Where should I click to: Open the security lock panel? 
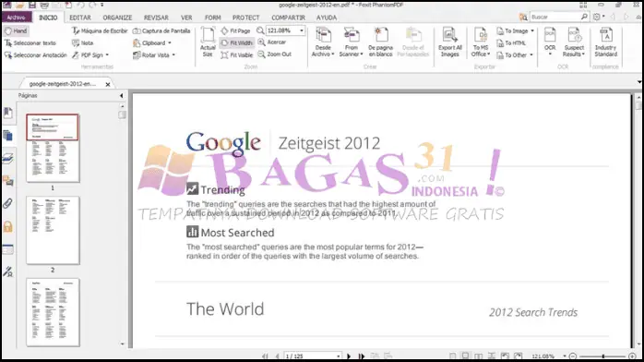pyautogui.click(x=7, y=226)
